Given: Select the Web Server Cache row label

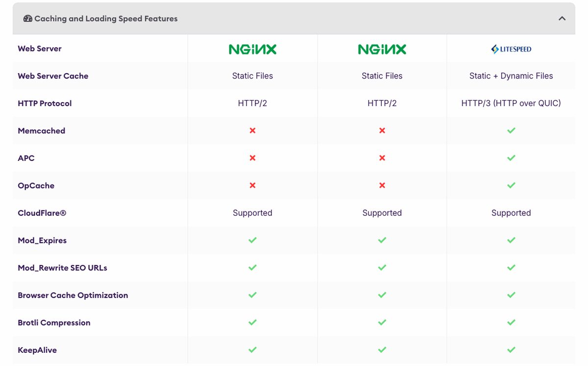Looking at the screenshot, I should coord(53,76).
